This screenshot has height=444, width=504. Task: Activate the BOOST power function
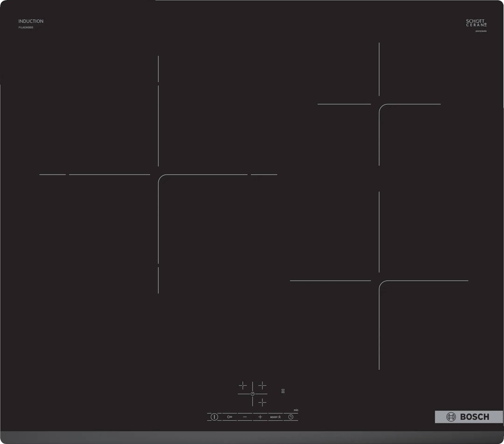point(275,417)
